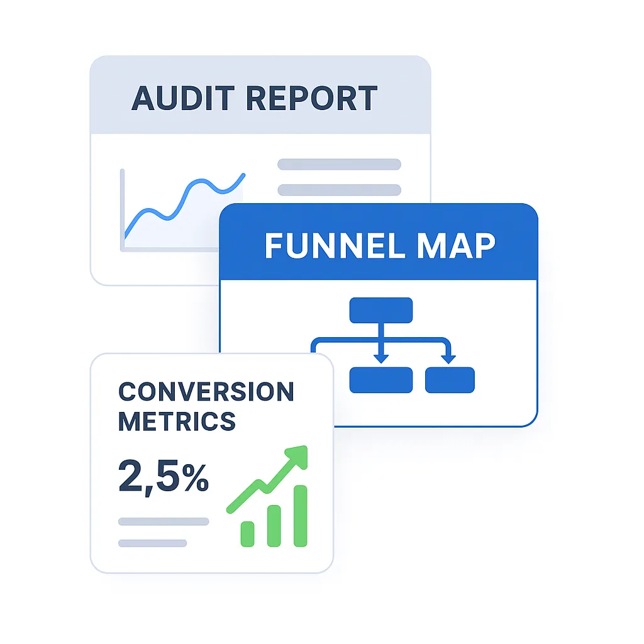The image size is (644, 644).
Task: Click the gray bar under the 2,5% value
Action: (162, 521)
